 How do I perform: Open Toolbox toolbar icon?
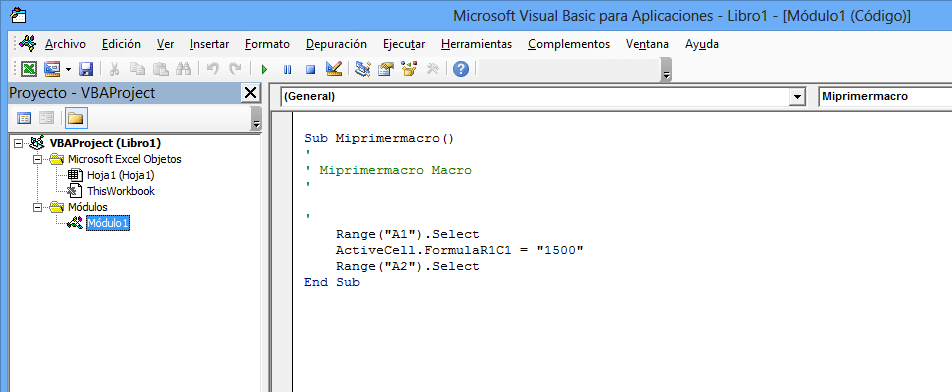(432, 69)
